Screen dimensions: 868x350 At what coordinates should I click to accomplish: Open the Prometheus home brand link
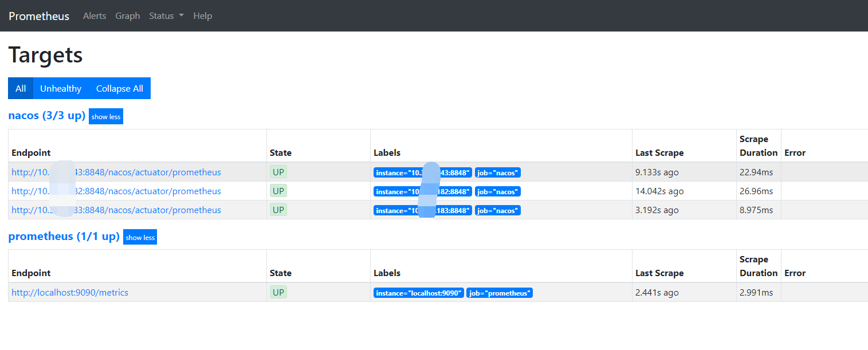pyautogui.click(x=39, y=16)
